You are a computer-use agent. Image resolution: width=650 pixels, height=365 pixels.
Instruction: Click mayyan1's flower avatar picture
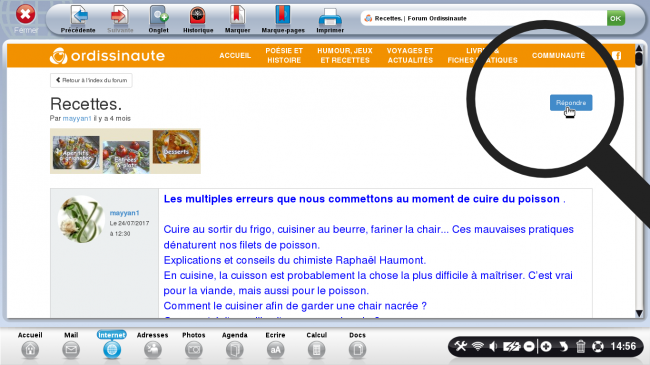(x=81, y=219)
